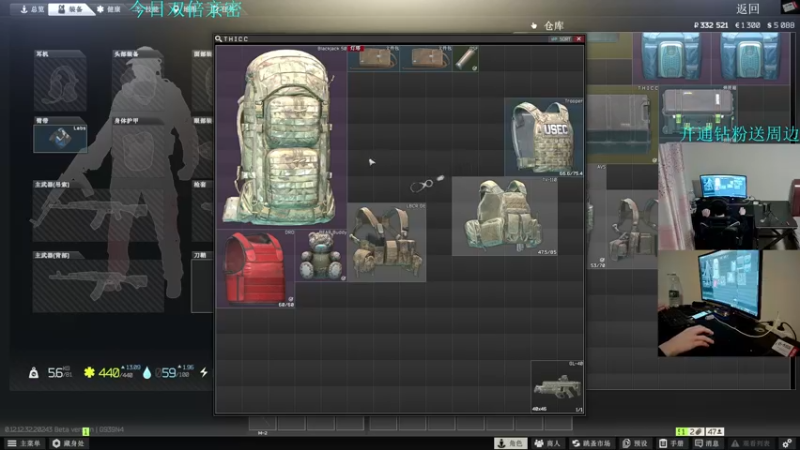
Task: Select the first brown pouch in top row
Action: (x=373, y=58)
